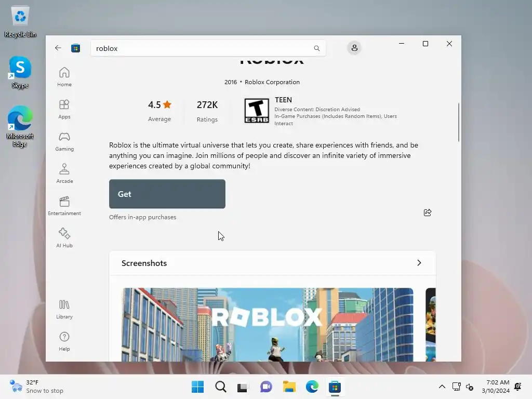The image size is (532, 399).
Task: Open the clock and date panel
Action: point(496,387)
